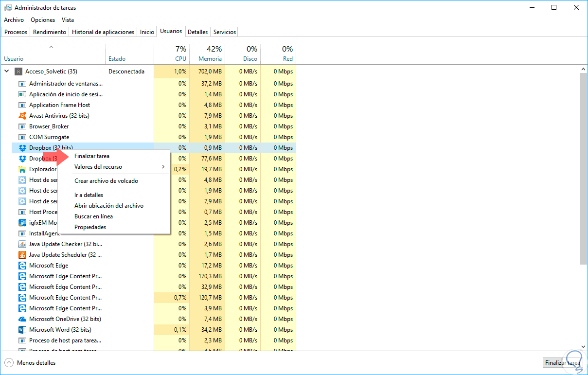Expand the Valores del recurso submenu arrow

point(163,167)
